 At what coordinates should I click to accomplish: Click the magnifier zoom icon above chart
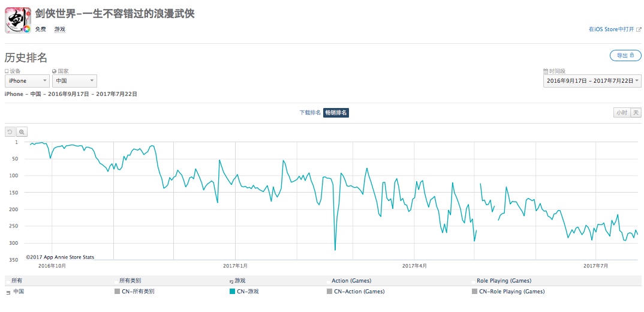pos(22,132)
